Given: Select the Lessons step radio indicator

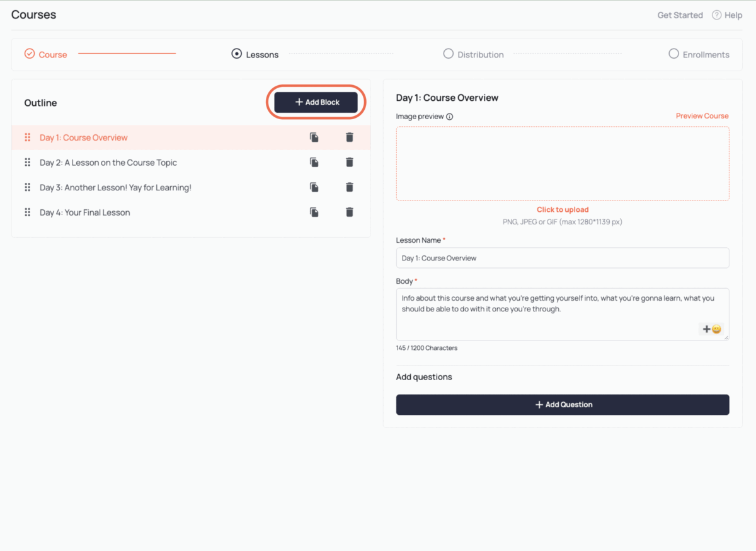Looking at the screenshot, I should (x=236, y=54).
